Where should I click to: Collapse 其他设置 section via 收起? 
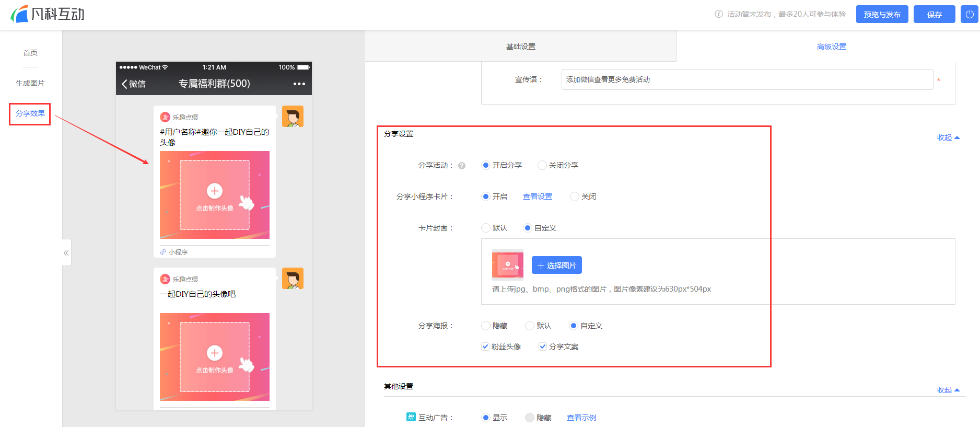pos(948,390)
